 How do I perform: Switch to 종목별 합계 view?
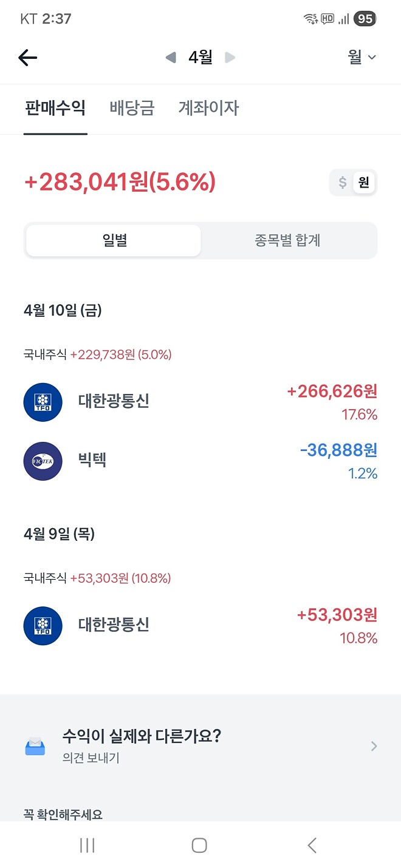(286, 241)
